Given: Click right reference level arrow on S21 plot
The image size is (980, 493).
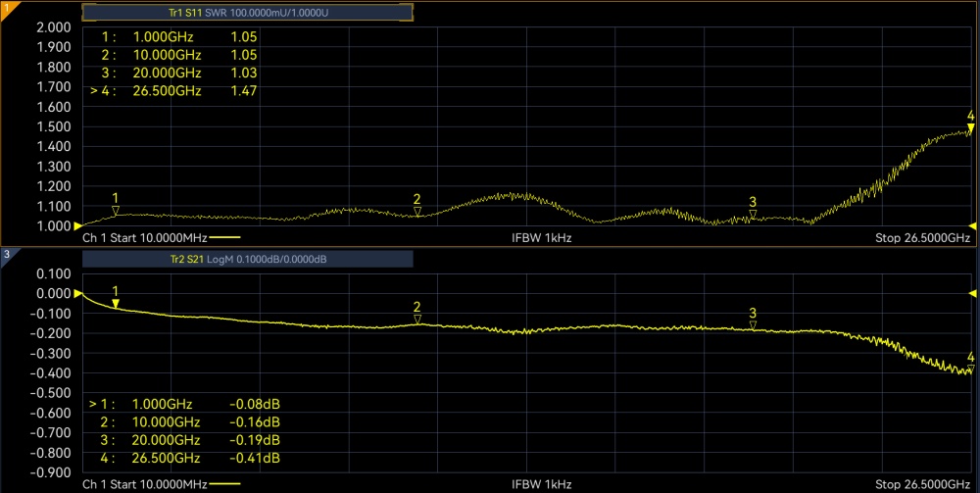Looking at the screenshot, I should pos(973,293).
